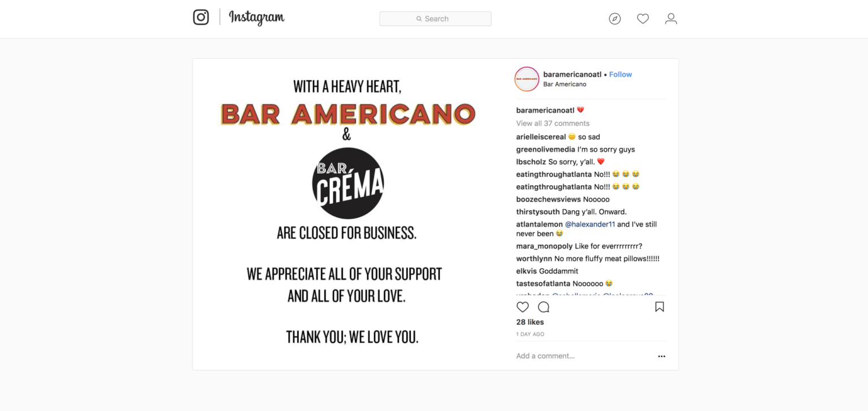
Task: Click the Instagram wordmark logo
Action: (257, 18)
